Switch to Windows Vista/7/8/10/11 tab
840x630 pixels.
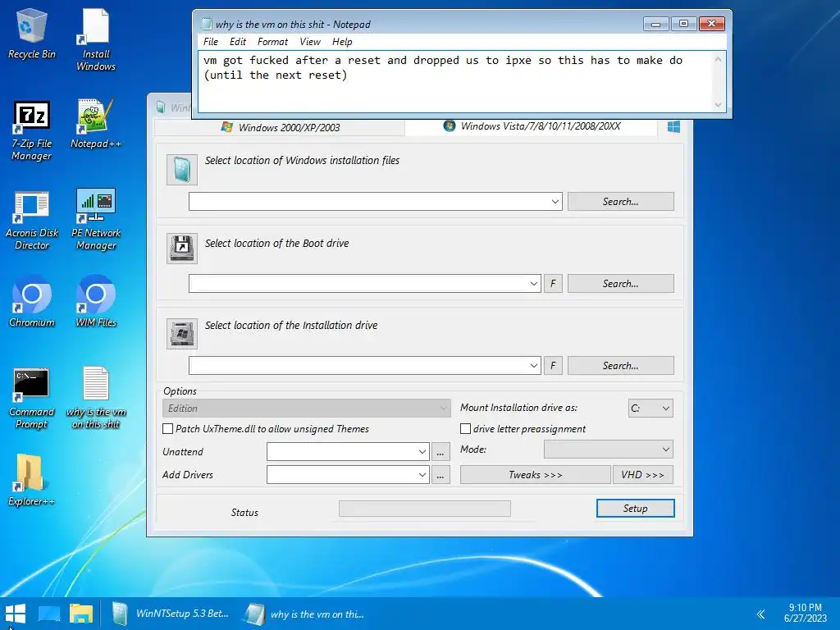(x=532, y=126)
